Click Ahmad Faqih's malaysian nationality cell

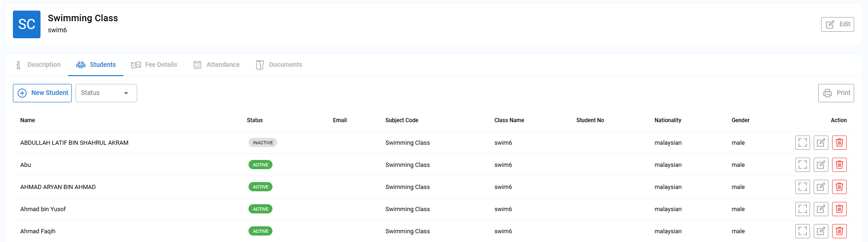(668, 231)
